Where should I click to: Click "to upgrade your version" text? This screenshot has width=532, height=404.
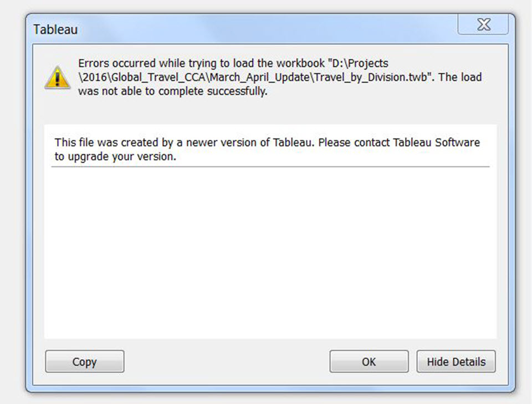(115, 157)
